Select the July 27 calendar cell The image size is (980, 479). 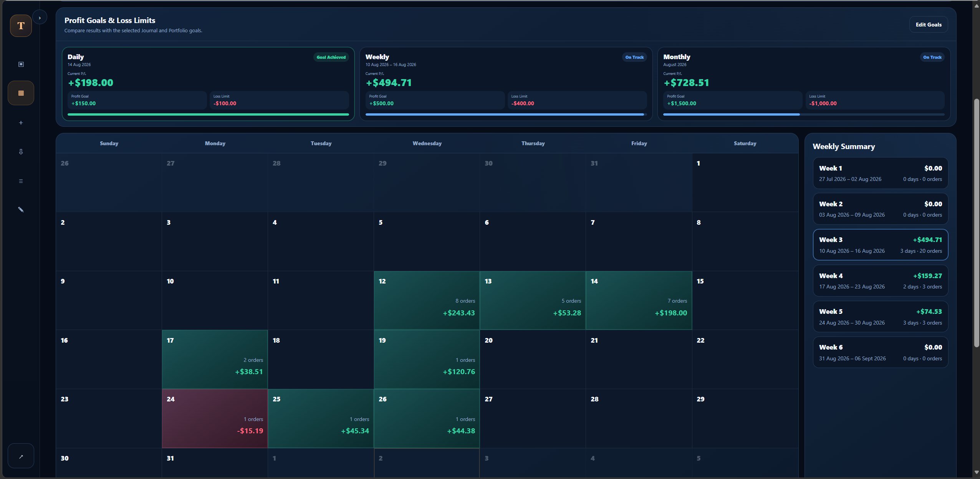[215, 182]
